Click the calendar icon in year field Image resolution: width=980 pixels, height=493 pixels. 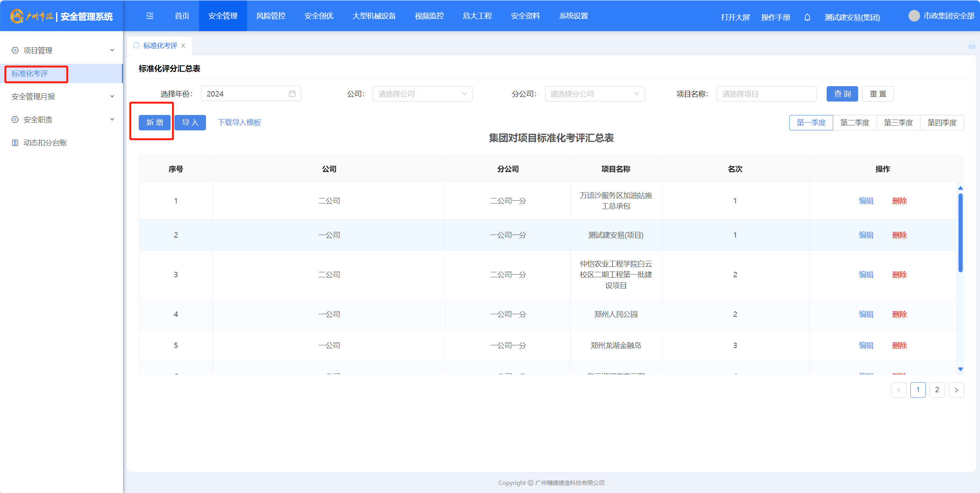(292, 94)
